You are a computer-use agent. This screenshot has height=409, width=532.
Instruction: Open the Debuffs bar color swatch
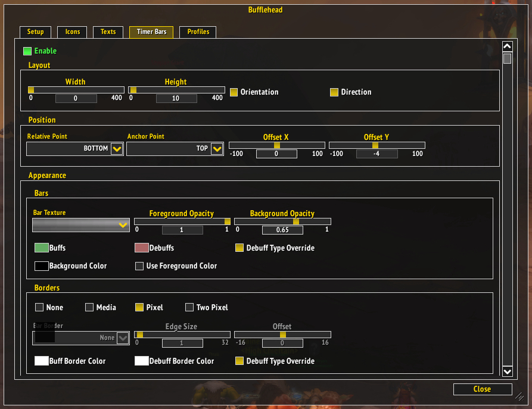tap(141, 248)
